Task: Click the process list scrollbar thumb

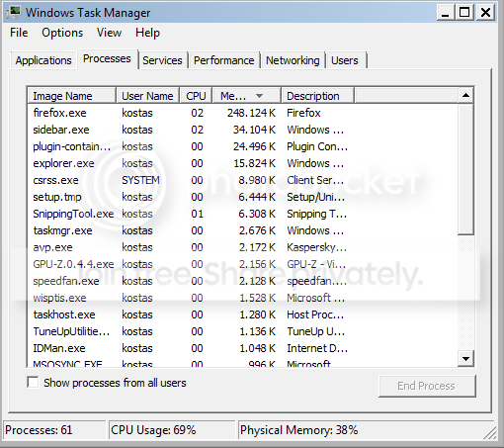Action: pyautogui.click(x=465, y=169)
